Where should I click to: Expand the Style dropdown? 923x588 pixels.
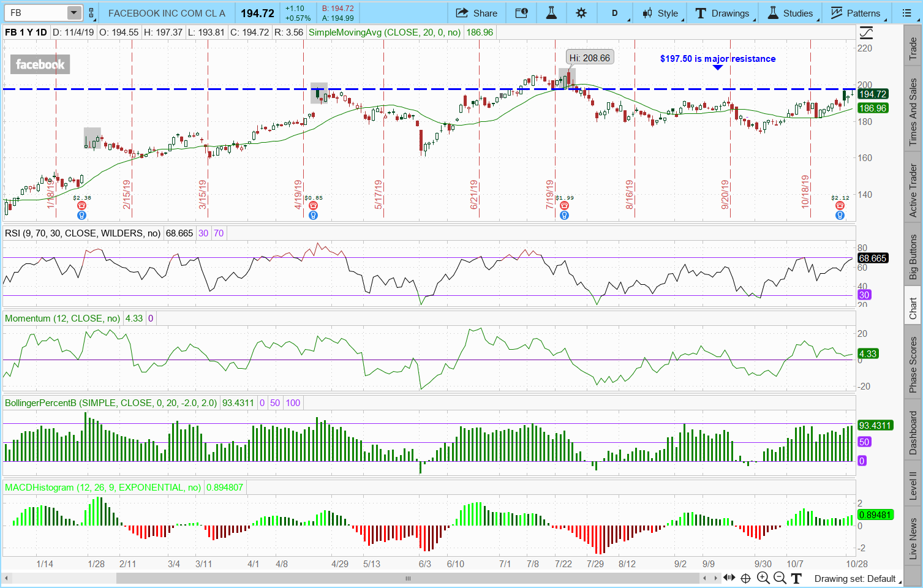[660, 13]
